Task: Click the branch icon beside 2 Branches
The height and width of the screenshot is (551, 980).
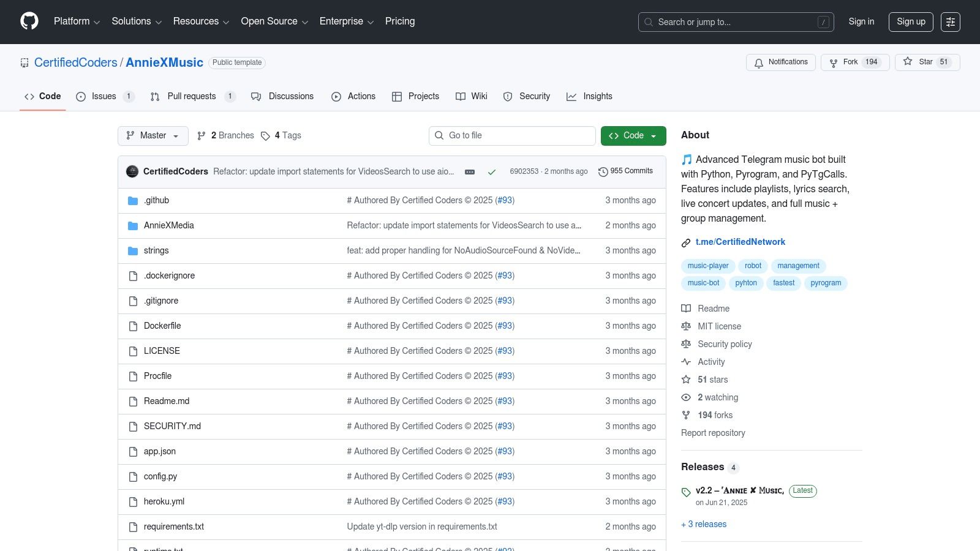Action: tap(202, 136)
